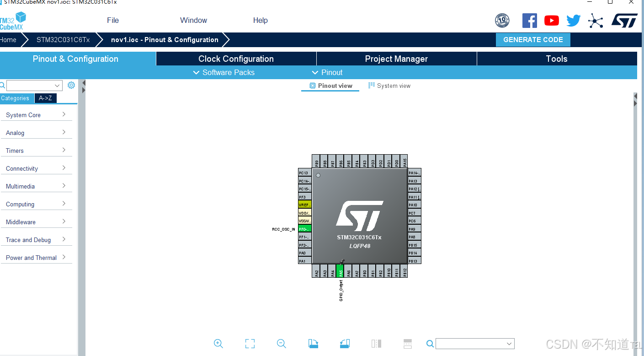Open the ST community network icon

pyautogui.click(x=596, y=21)
